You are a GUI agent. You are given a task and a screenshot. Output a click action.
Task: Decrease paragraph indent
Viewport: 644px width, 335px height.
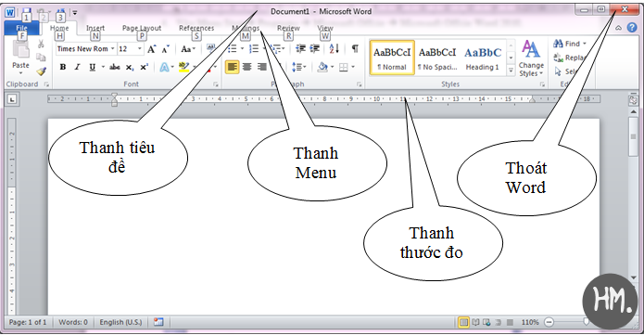(300, 49)
